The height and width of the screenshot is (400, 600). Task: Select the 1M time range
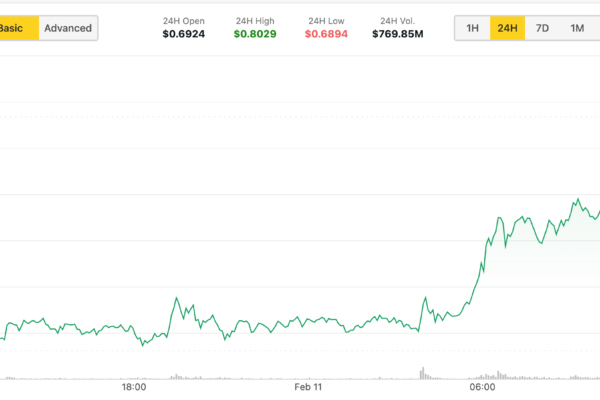coord(577,28)
